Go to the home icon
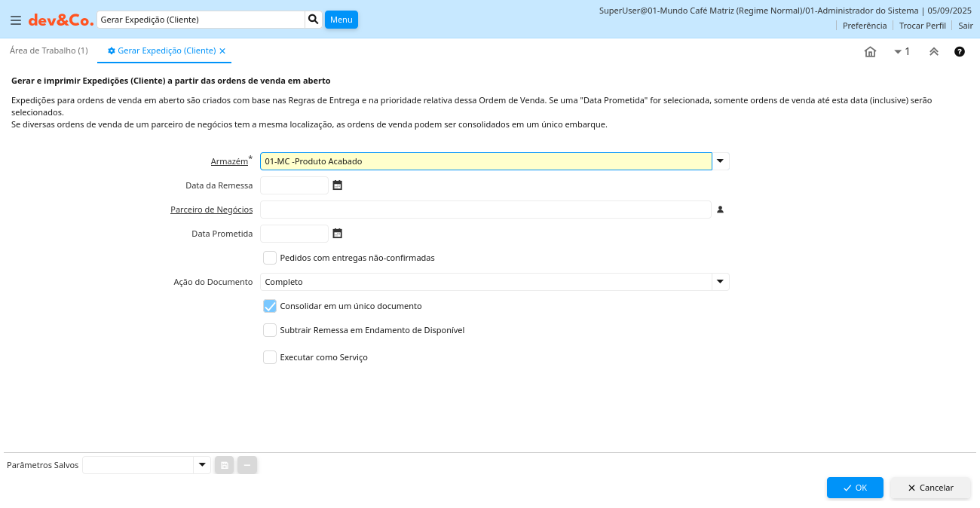Screen dimensions: 980x508 870,52
